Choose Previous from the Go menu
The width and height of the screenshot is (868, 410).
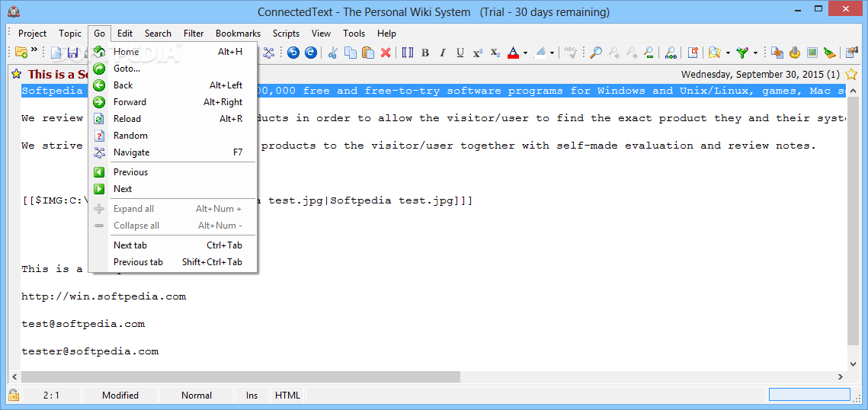[x=173, y=172]
